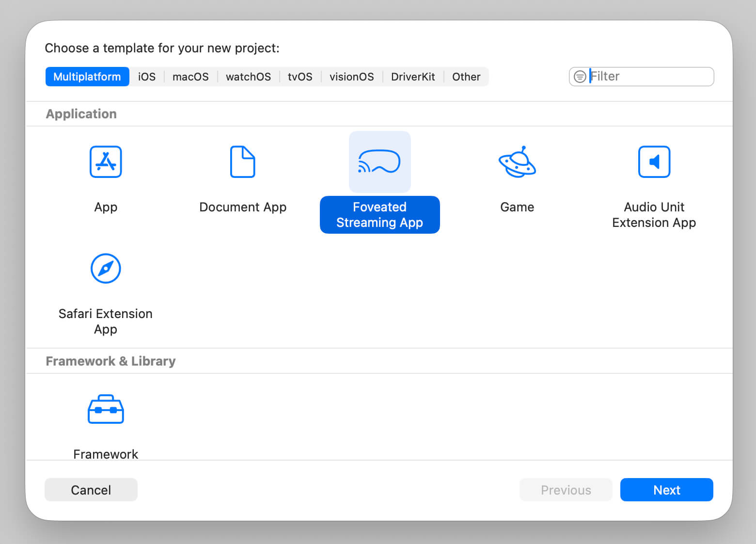Screen dimensions: 756x544
Task: Click the Foveated Streaming App headset icon
Action: click(x=379, y=162)
